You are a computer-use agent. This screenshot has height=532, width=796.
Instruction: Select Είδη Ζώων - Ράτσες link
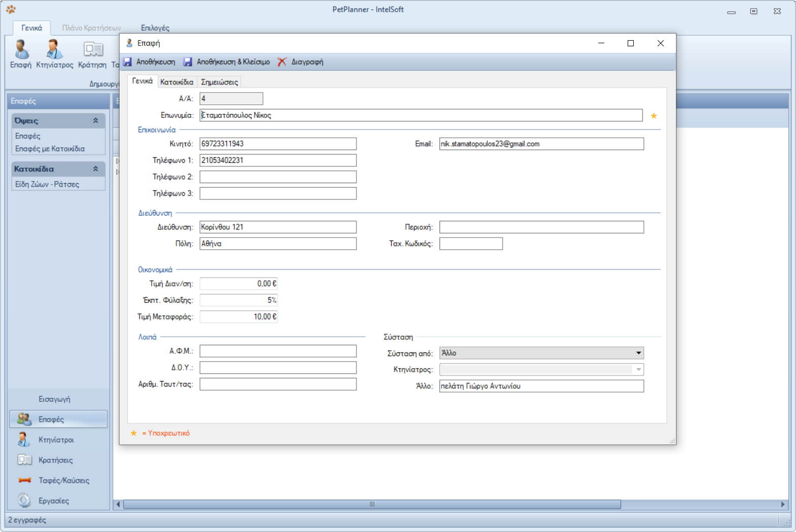coord(47,184)
